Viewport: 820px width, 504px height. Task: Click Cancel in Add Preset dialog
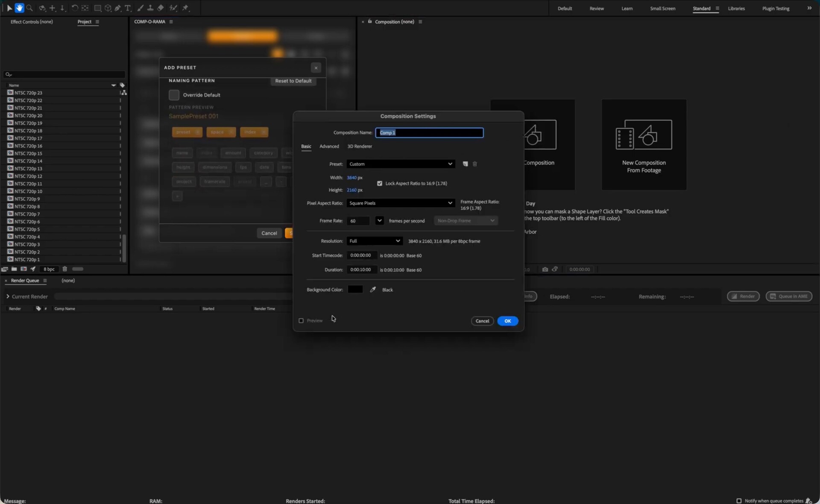click(269, 233)
